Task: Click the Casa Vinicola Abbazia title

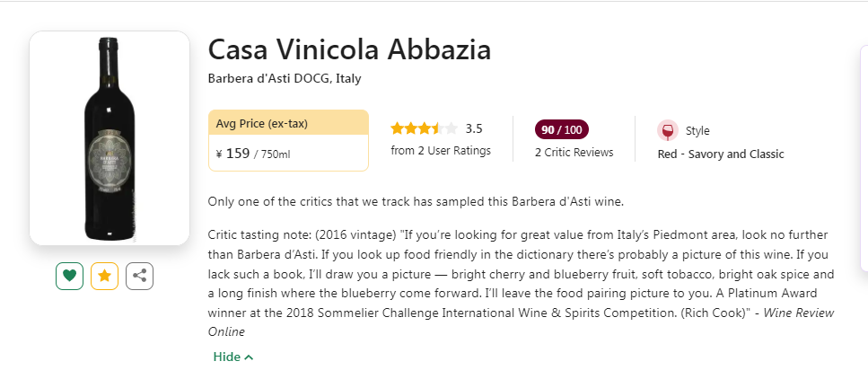Action: click(349, 49)
